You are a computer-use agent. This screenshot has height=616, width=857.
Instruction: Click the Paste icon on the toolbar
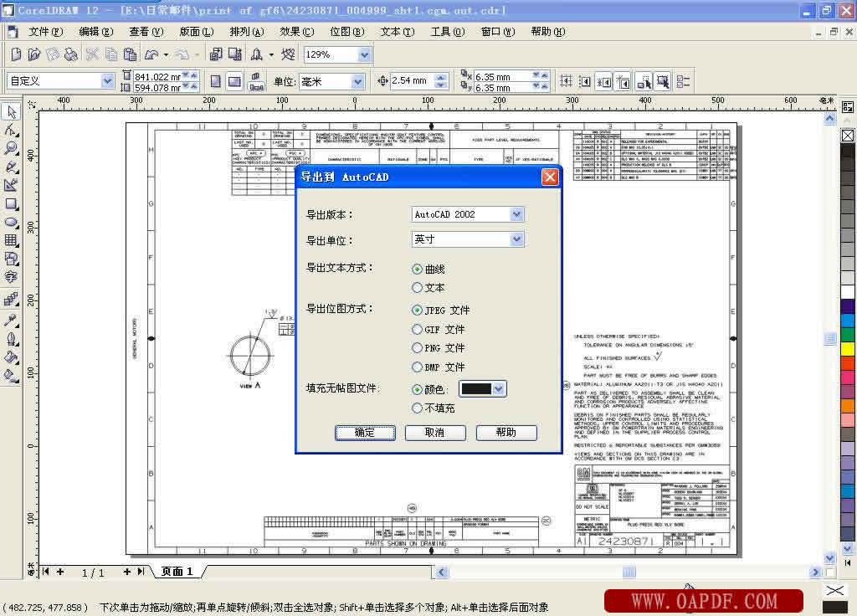click(x=130, y=54)
